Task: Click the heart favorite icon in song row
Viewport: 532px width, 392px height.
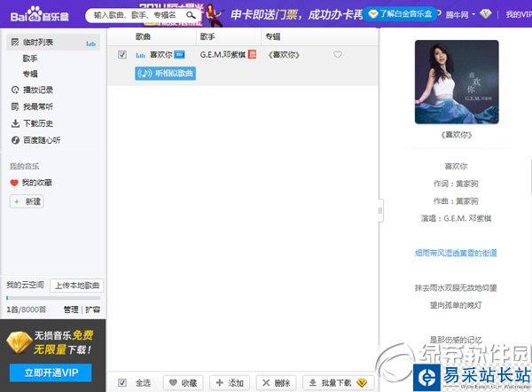Action: coord(338,54)
